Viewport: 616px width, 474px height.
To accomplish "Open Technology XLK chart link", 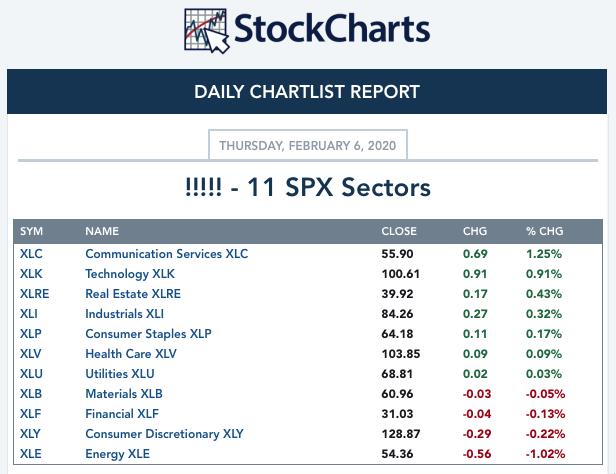I will pos(130,274).
